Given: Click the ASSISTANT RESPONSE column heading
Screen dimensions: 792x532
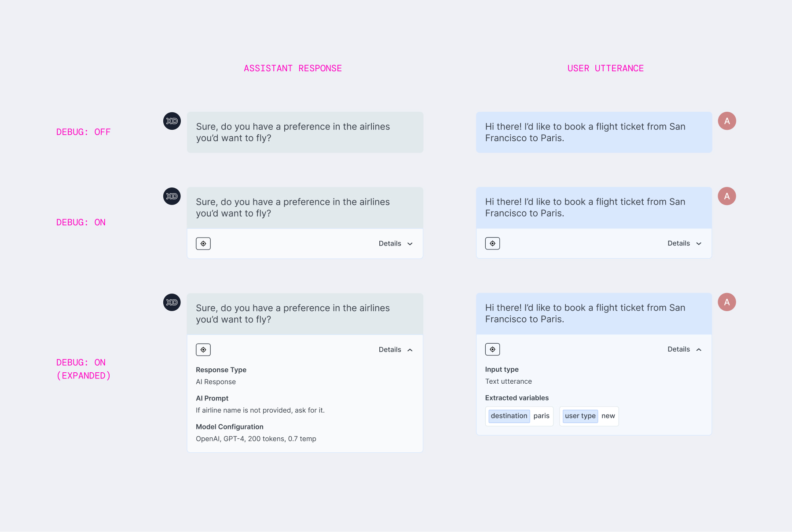Looking at the screenshot, I should tap(293, 68).
